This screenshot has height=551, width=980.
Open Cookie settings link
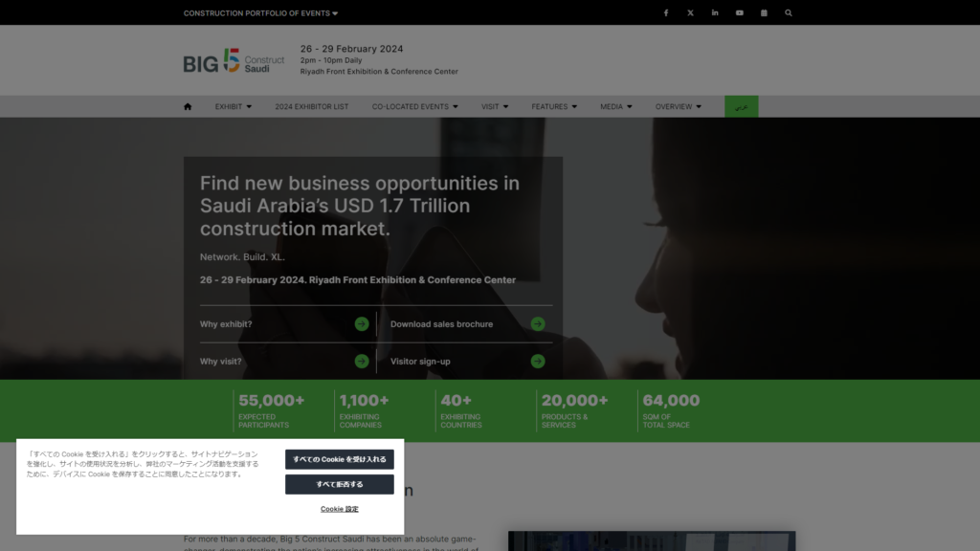pyautogui.click(x=340, y=509)
